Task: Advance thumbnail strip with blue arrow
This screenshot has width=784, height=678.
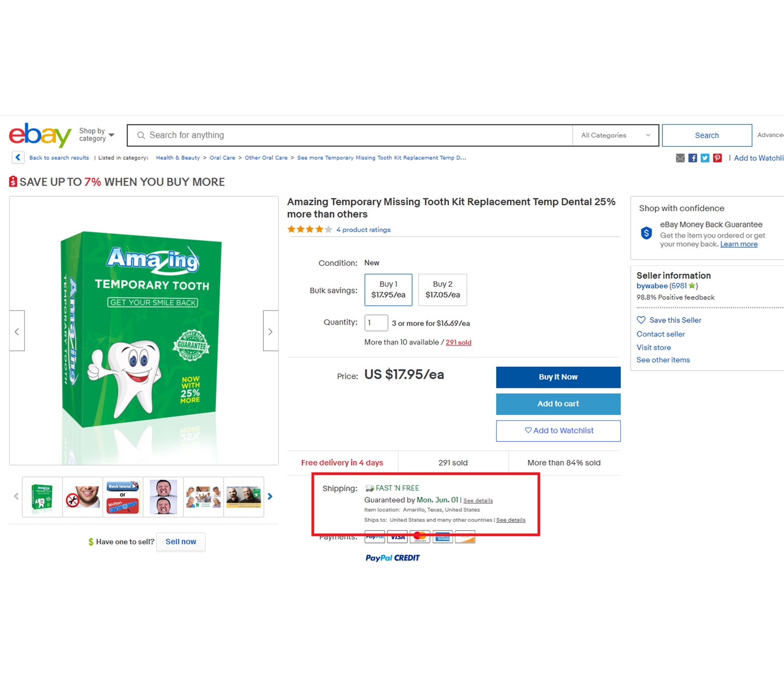Action: (x=270, y=496)
